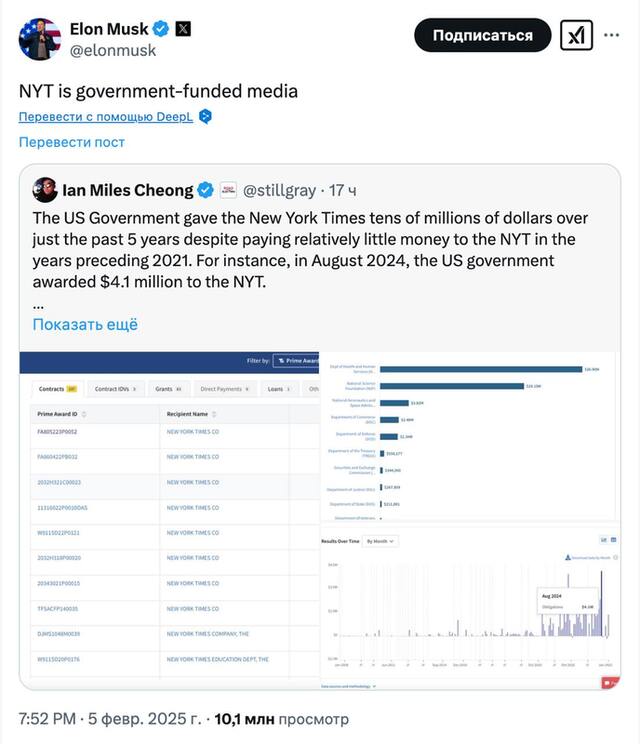Click the X affiliation badge beside Elon Musk
Screen dimensions: 640x744
point(183,29)
